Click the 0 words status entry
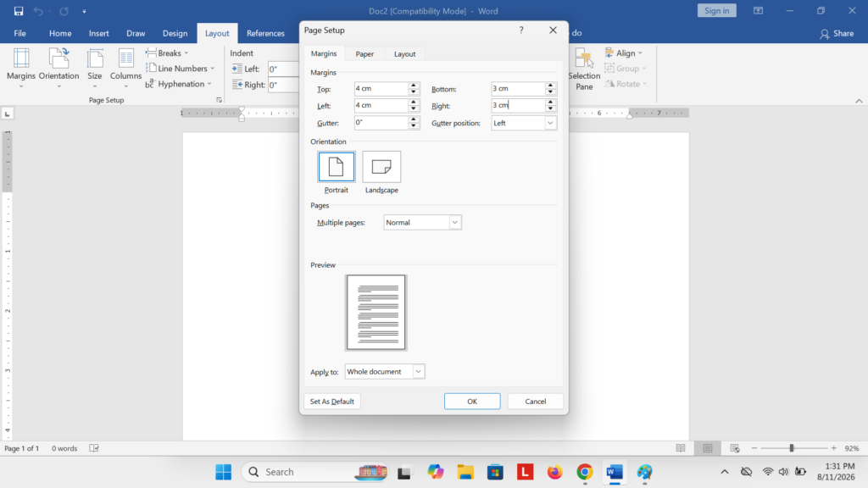This screenshot has width=868, height=488. pyautogui.click(x=64, y=448)
